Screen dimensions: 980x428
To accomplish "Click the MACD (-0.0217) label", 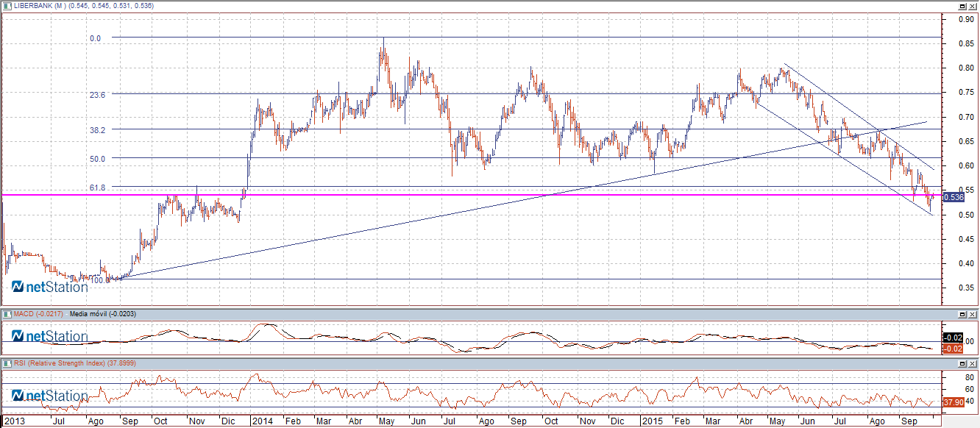I will pos(37,314).
